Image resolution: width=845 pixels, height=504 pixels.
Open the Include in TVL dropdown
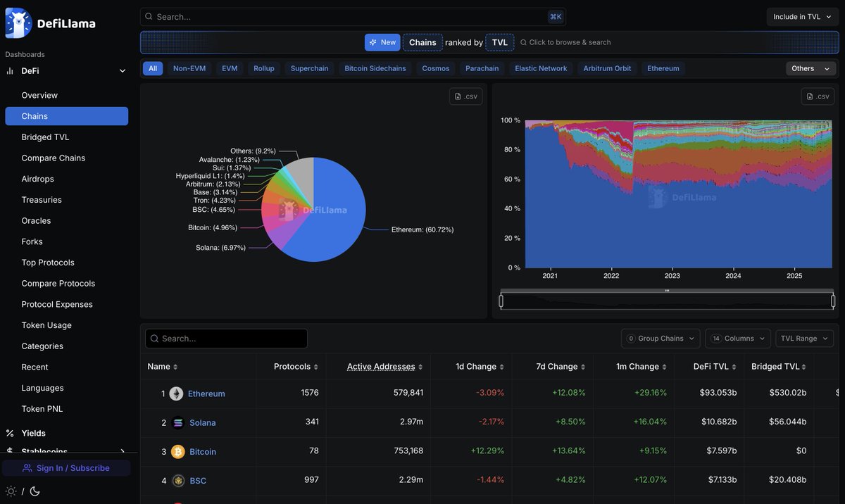click(x=803, y=17)
